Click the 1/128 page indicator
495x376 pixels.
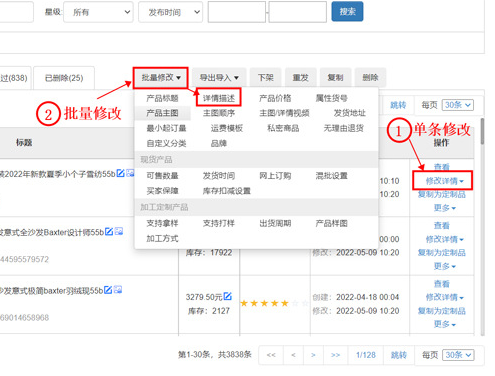[x=365, y=355]
